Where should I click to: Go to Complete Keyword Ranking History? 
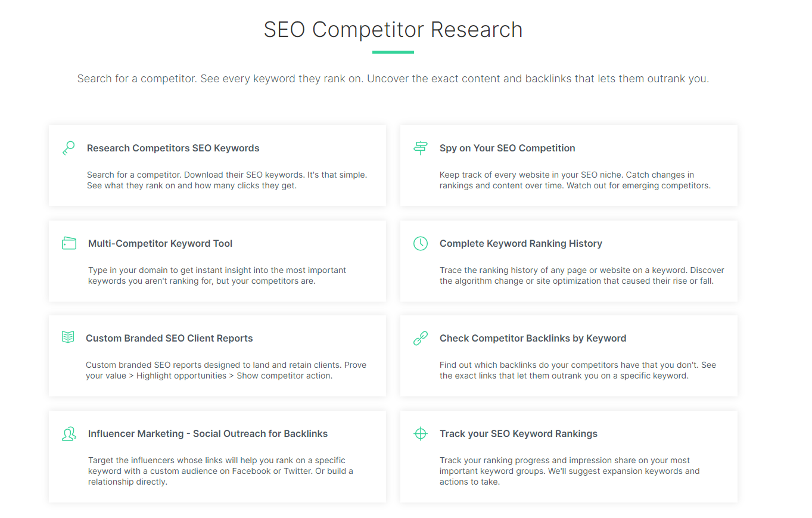coord(521,243)
